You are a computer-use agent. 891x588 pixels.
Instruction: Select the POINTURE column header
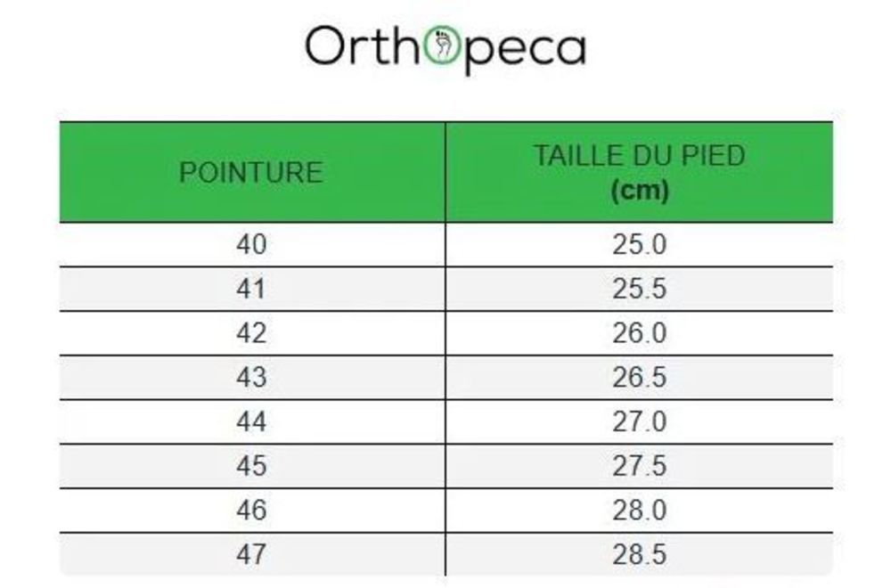pos(252,172)
